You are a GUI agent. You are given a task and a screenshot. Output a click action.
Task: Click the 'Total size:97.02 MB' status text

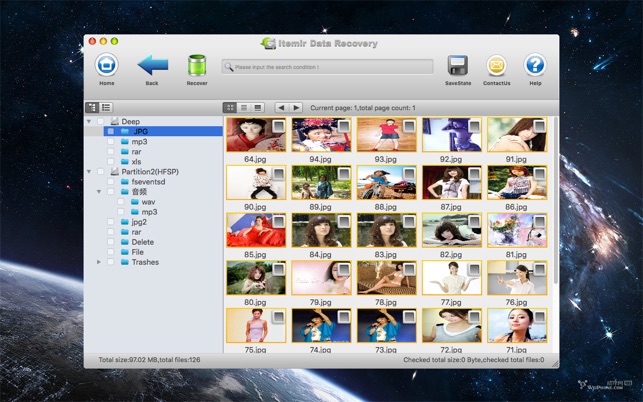point(128,360)
